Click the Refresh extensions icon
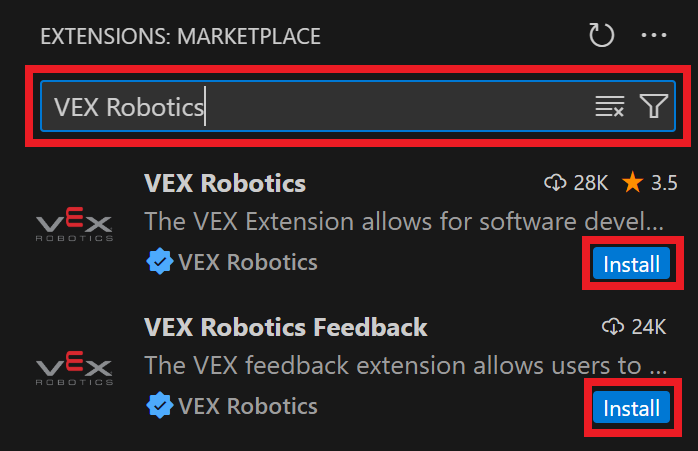Screen dimensions: 698x451 click(x=601, y=37)
